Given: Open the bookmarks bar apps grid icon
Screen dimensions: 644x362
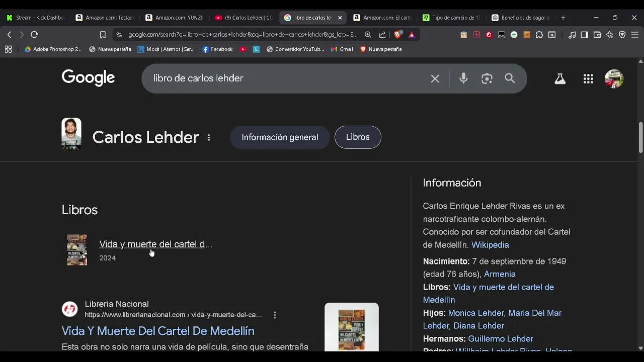Looking at the screenshot, I should tap(8, 49).
